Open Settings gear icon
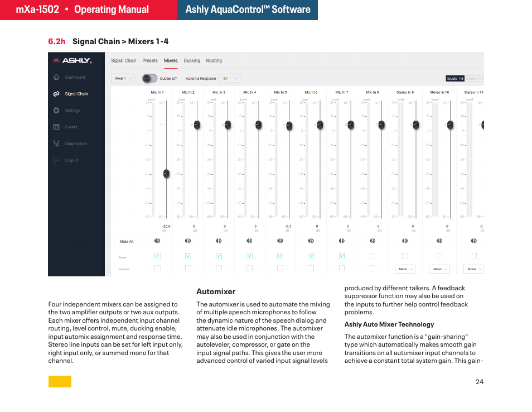The width and height of the screenshot is (532, 412). click(56, 111)
